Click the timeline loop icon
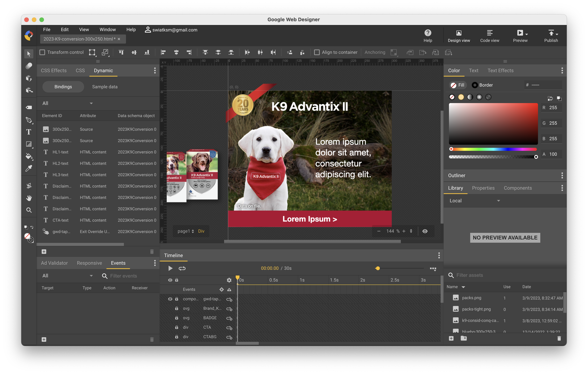588x374 pixels. pos(182,268)
